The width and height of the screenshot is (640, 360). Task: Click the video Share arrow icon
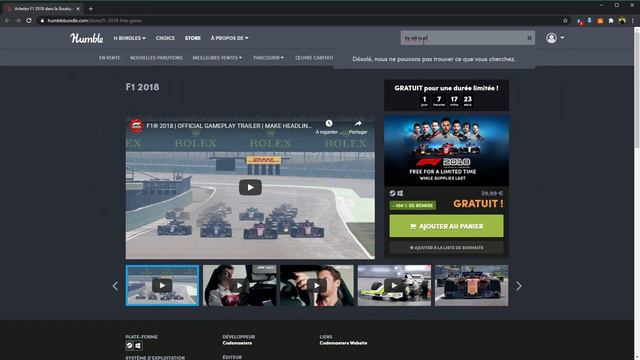tap(358, 123)
